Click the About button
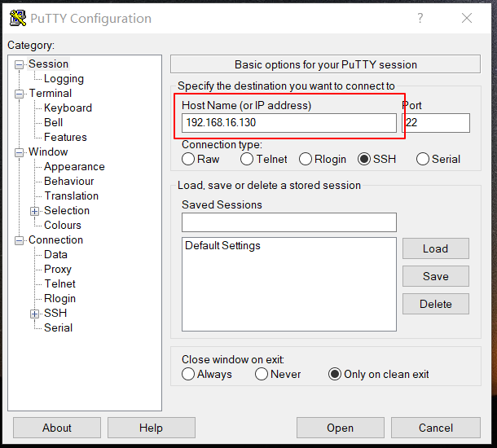This screenshot has height=448, width=497. (57, 428)
